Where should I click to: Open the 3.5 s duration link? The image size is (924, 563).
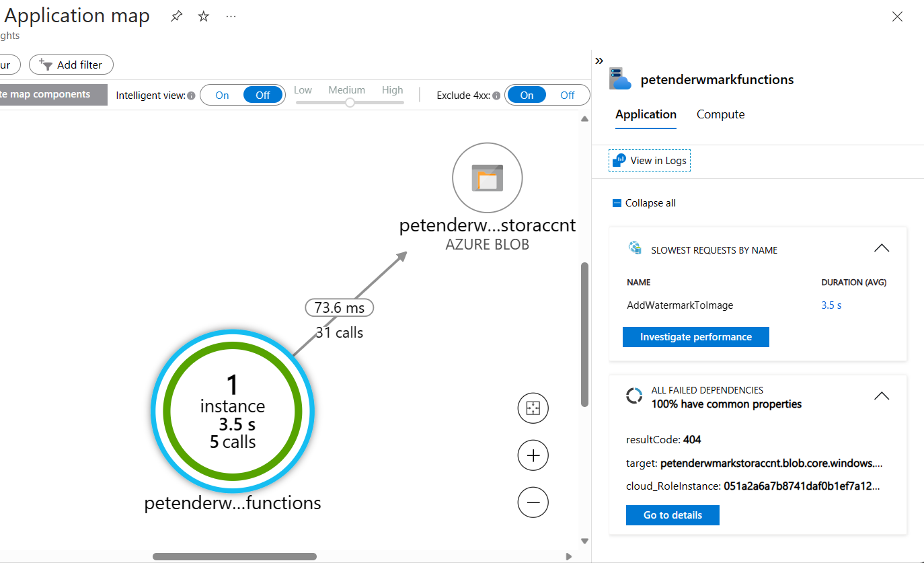point(831,305)
